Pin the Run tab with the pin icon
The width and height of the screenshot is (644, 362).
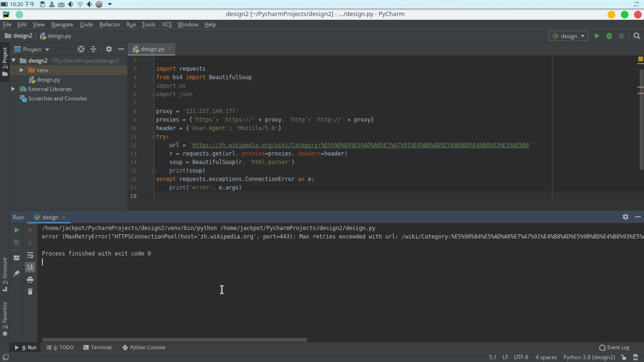[x=17, y=273]
